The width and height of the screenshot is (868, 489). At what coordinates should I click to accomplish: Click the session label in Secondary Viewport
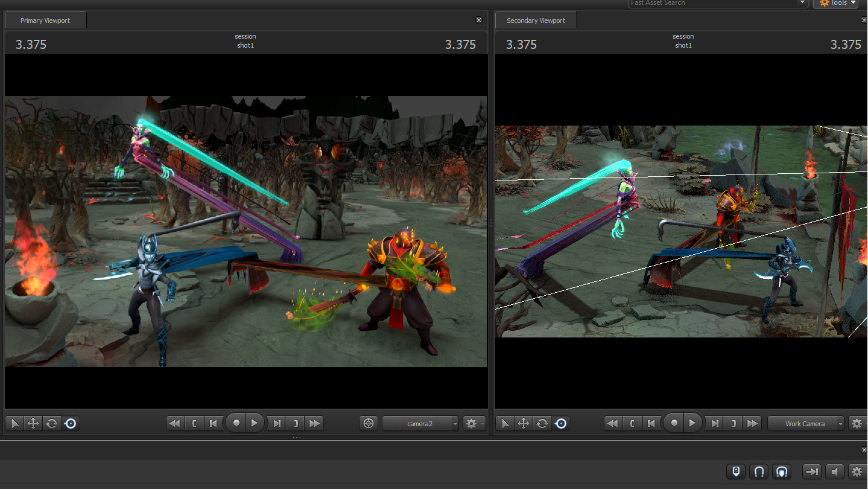click(683, 37)
